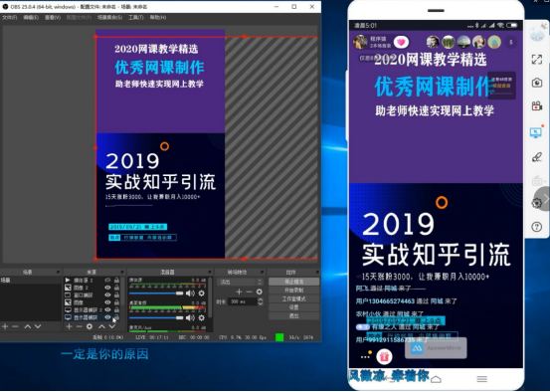550x392 pixels.
Task: Hide the selected 显示器捕获 source
Action: 107,317
